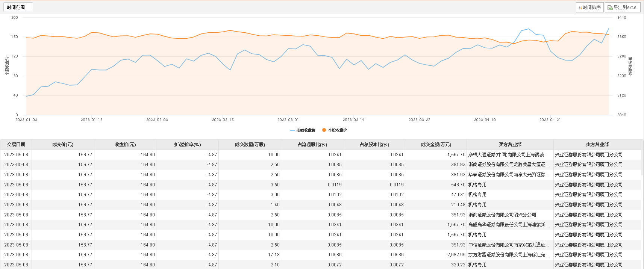This screenshot has height=269, width=644.
Task: Click the 3440 right axis value
Action: point(622,18)
